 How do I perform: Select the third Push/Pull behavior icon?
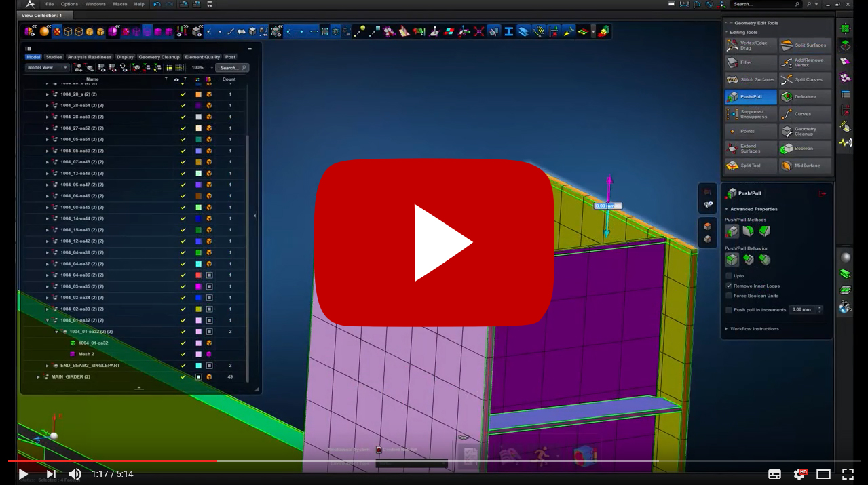coord(765,260)
